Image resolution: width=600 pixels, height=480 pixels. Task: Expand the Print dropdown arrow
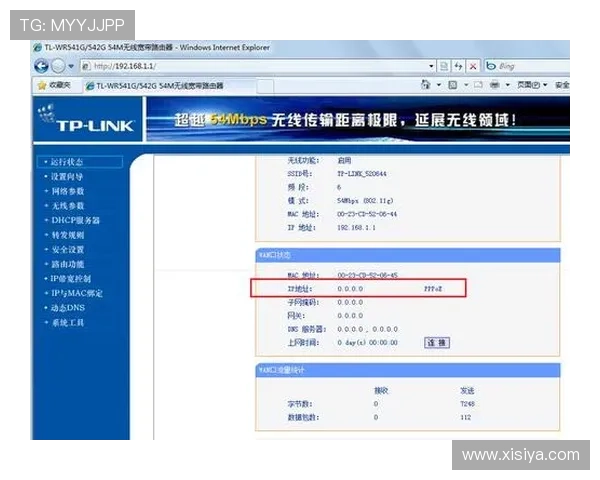pos(508,85)
